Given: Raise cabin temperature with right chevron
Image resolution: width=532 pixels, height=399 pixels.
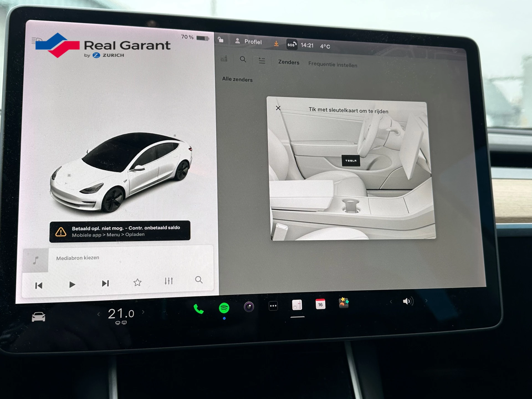Looking at the screenshot, I should (143, 312).
